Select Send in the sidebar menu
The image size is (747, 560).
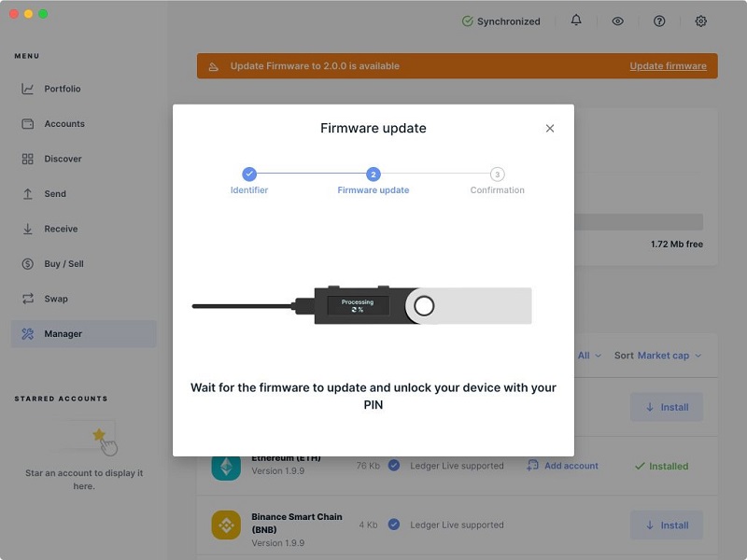pyautogui.click(x=83, y=194)
